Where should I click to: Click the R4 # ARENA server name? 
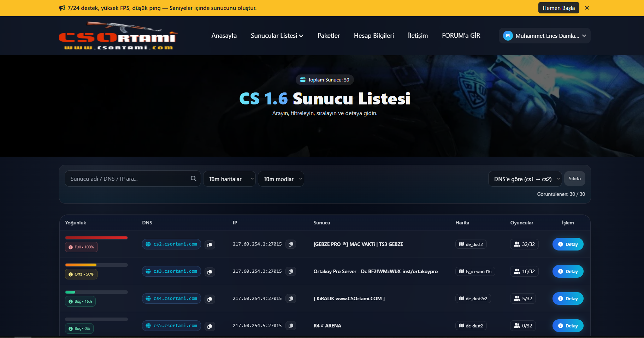(x=327, y=326)
